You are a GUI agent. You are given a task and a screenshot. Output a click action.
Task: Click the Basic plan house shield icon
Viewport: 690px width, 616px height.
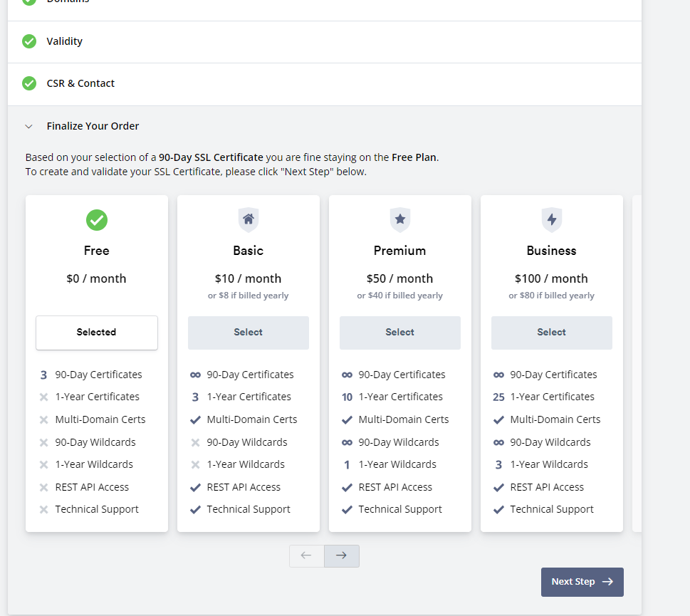[249, 219]
